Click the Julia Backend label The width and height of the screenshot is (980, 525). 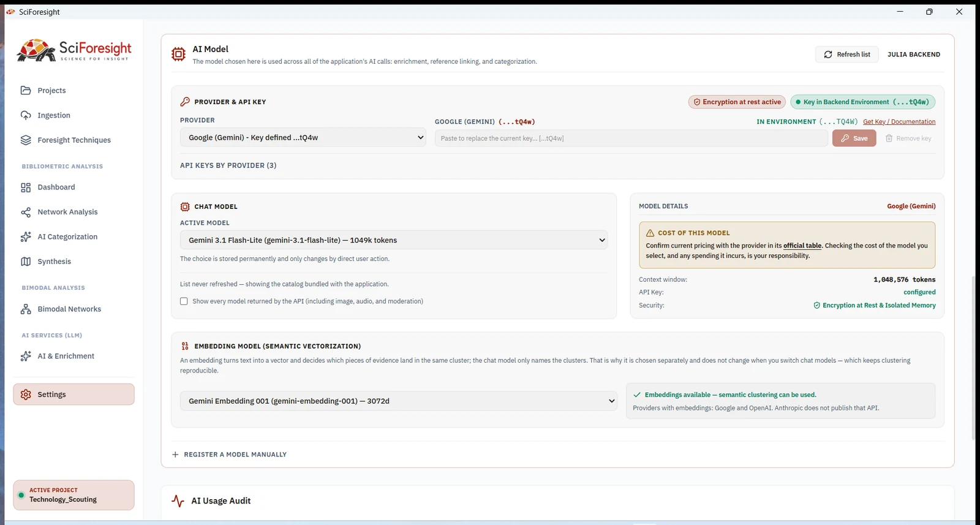[x=914, y=55]
